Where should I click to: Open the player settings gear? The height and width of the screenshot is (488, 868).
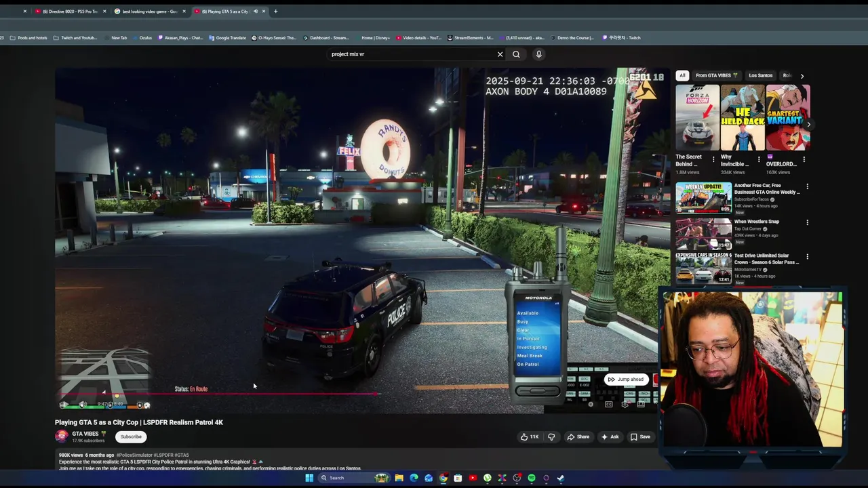(x=625, y=405)
